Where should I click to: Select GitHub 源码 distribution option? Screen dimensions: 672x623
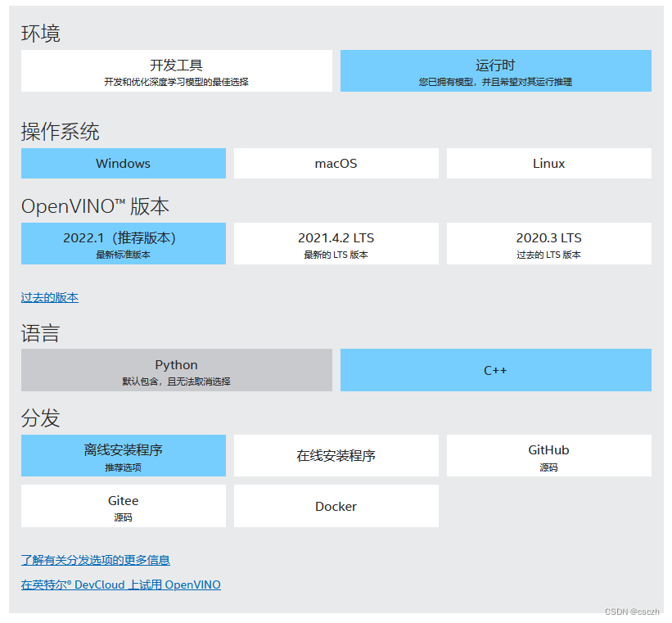point(549,456)
